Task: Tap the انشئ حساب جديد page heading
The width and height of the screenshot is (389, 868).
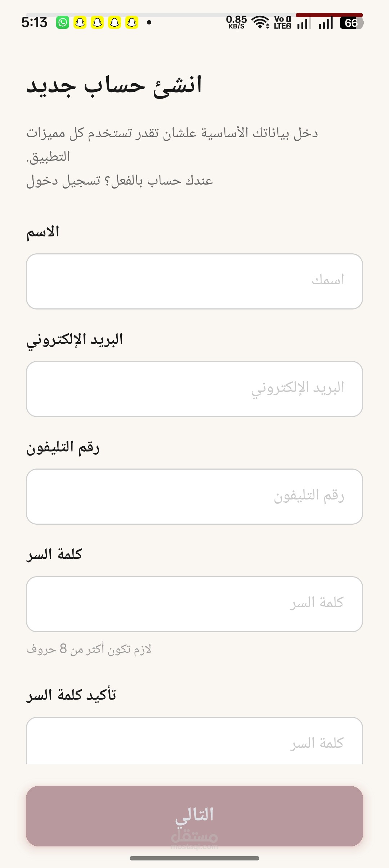Action: (114, 86)
